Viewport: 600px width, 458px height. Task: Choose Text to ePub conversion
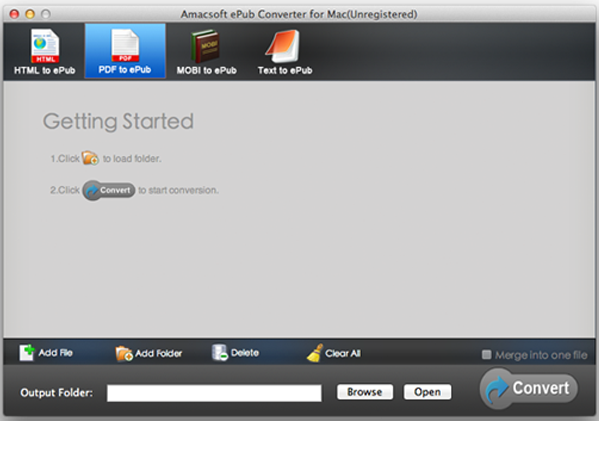(285, 51)
